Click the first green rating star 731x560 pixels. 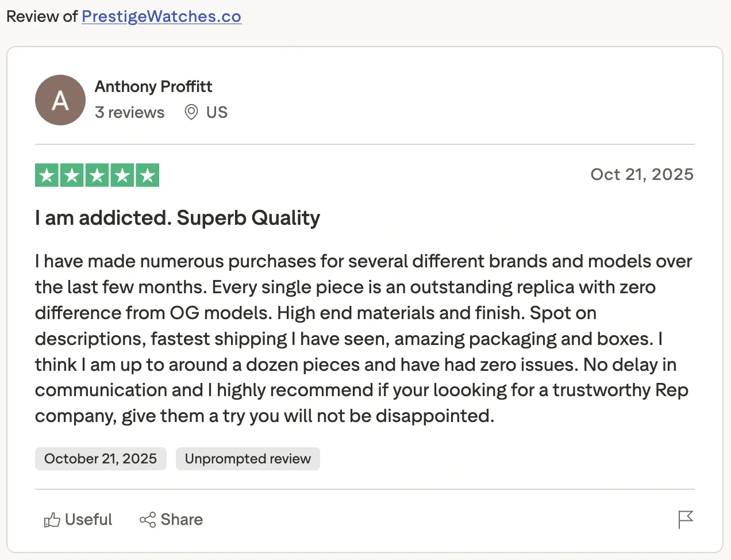(x=47, y=175)
